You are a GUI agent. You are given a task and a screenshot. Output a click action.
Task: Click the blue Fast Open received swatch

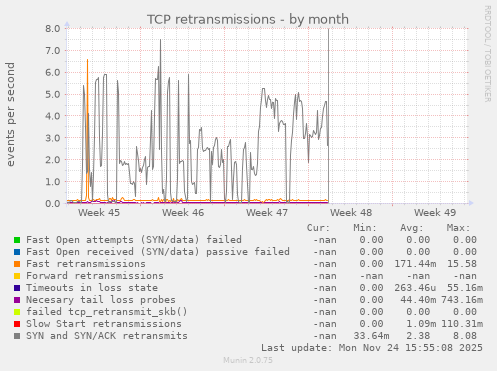pyautogui.click(x=17, y=252)
